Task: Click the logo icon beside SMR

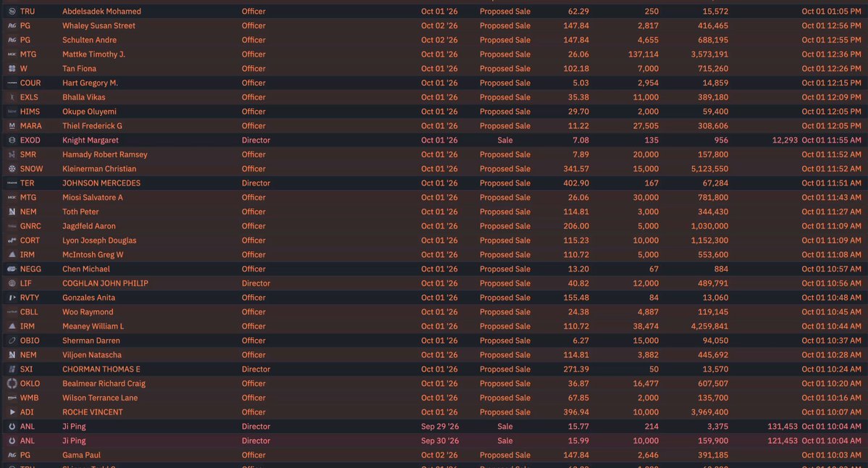Action: [x=12, y=154]
